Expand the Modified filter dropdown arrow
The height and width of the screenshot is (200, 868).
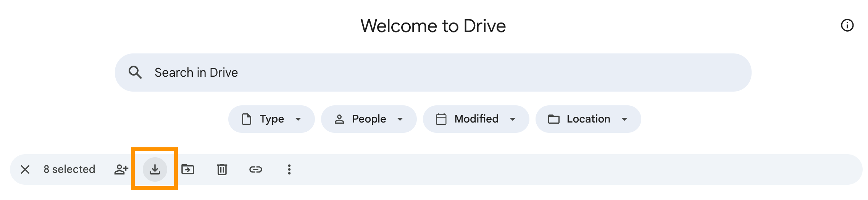(x=513, y=119)
